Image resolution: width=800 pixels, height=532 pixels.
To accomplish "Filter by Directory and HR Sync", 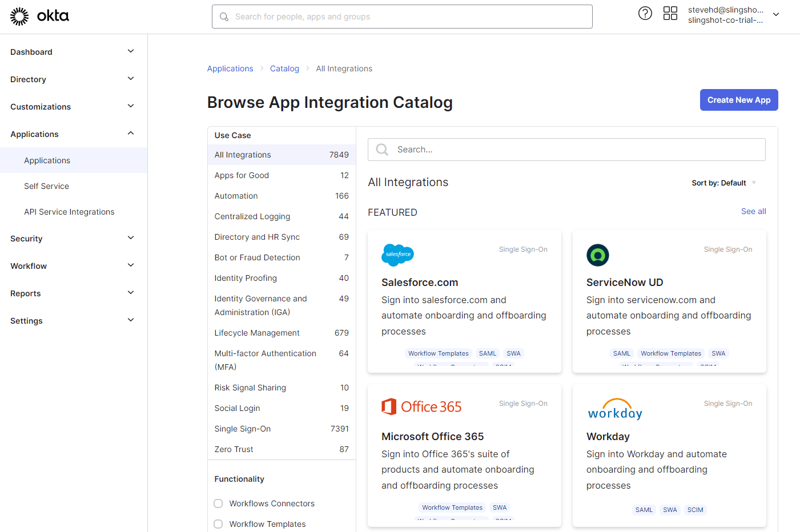I will 282,237.
